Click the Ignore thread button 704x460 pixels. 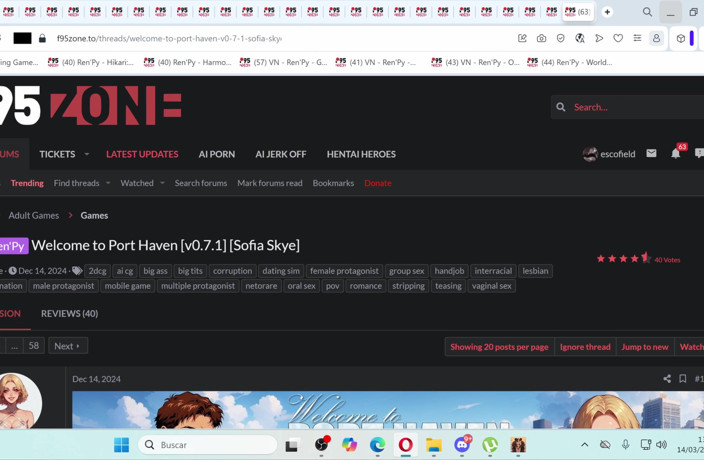click(585, 347)
